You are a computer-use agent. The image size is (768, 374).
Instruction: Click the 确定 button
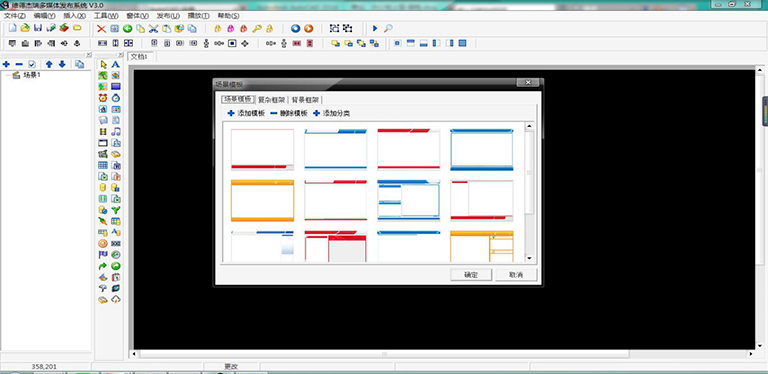coord(471,275)
